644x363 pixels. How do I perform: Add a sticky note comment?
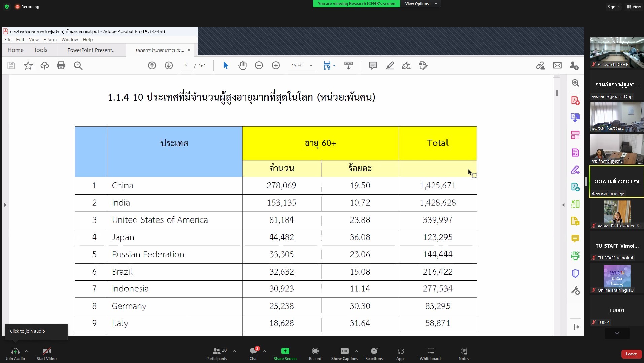373,66
